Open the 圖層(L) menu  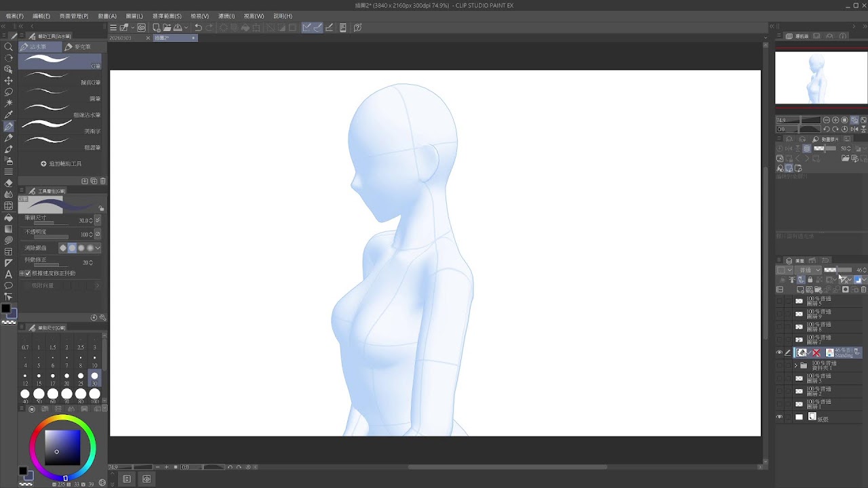click(x=135, y=16)
